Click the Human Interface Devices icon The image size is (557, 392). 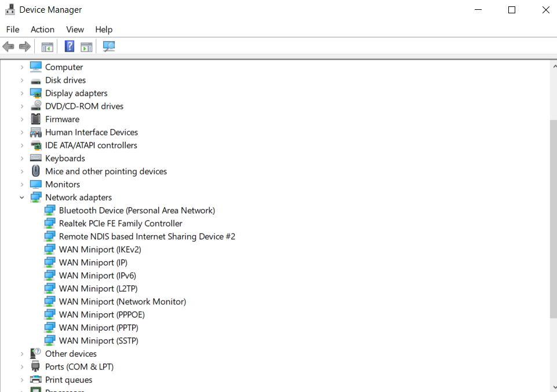coord(35,133)
